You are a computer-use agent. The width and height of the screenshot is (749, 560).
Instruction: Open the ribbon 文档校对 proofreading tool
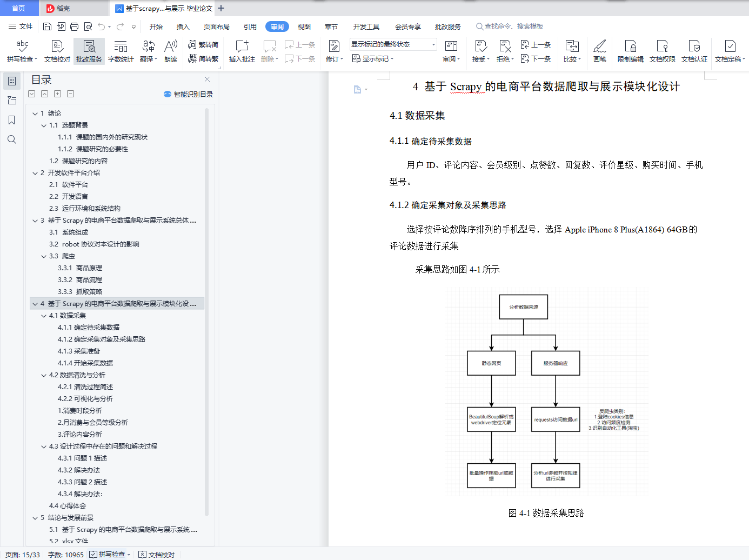click(57, 51)
